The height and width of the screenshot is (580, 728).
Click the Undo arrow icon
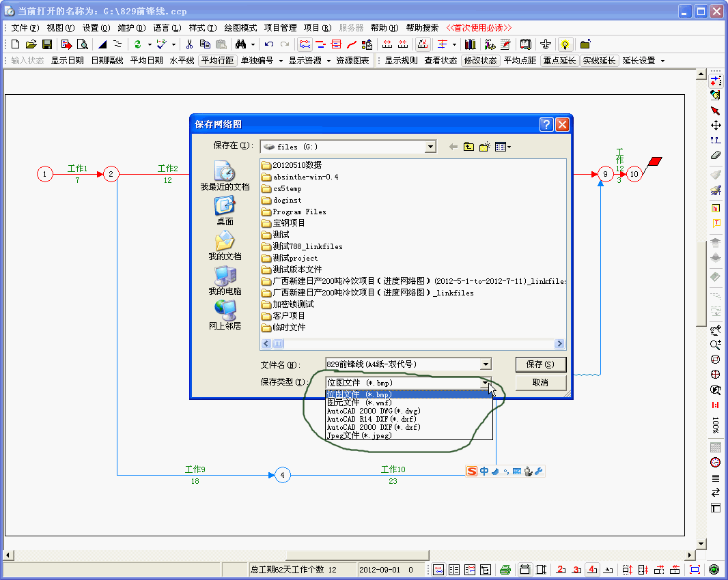[x=269, y=44]
